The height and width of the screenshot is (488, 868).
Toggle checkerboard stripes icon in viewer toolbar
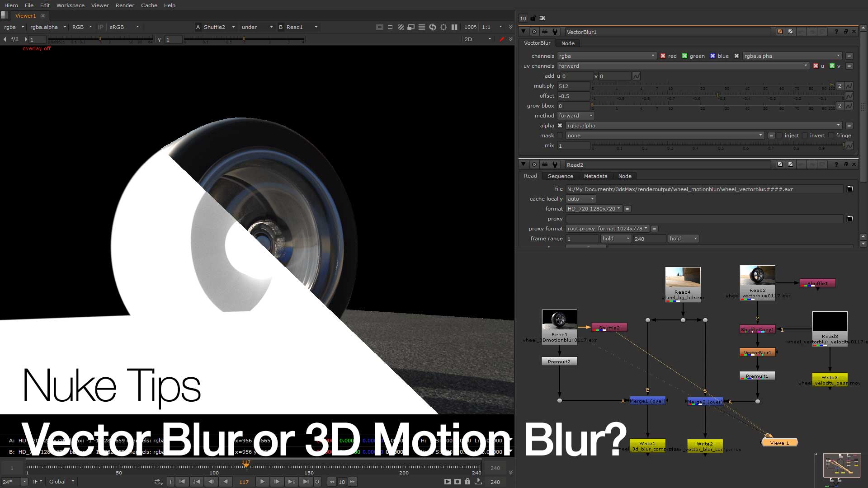click(x=401, y=27)
